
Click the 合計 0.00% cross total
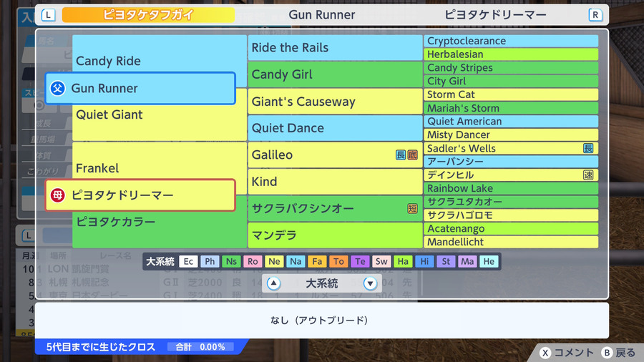click(x=200, y=347)
